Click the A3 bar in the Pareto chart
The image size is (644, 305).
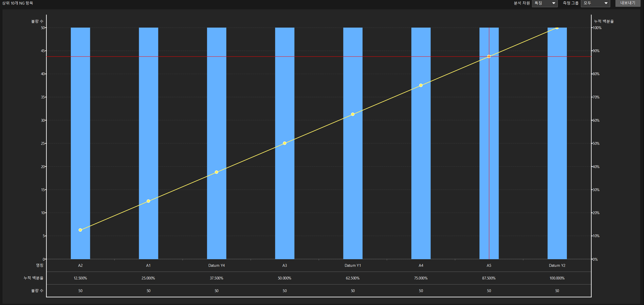285,143
